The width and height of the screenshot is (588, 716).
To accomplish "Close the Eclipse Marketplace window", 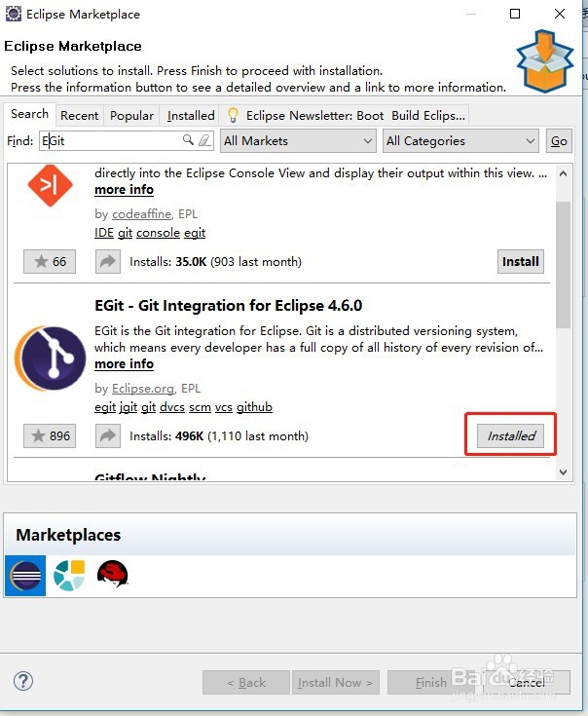I will point(560,14).
